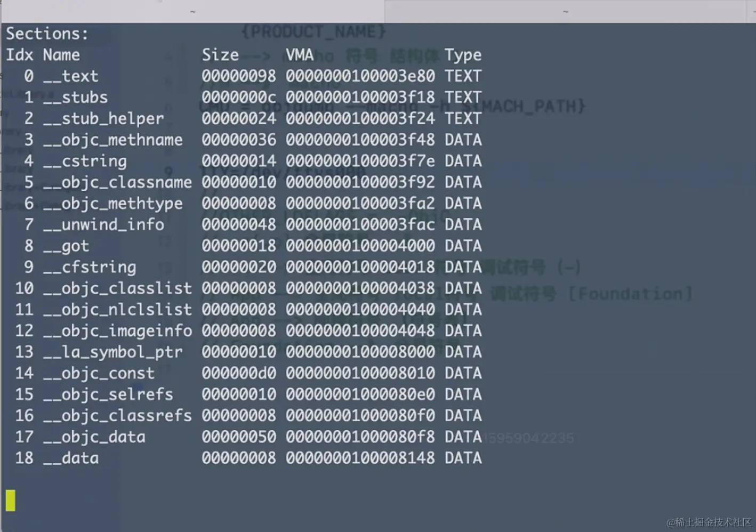Switch to the left terminal tab
This screenshot has width=756, height=532.
pos(192,11)
